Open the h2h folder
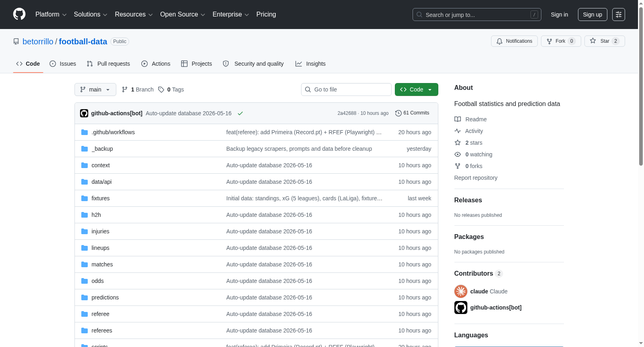Viewport: 644px width, 347px height. (x=96, y=215)
